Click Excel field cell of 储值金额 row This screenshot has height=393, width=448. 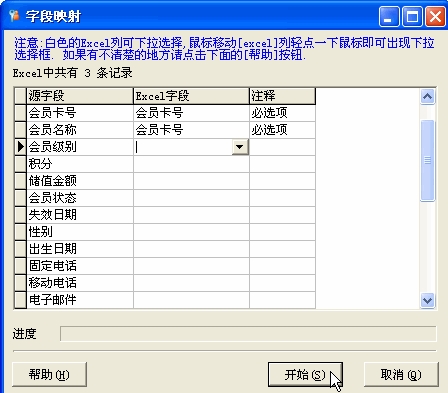coord(191,181)
